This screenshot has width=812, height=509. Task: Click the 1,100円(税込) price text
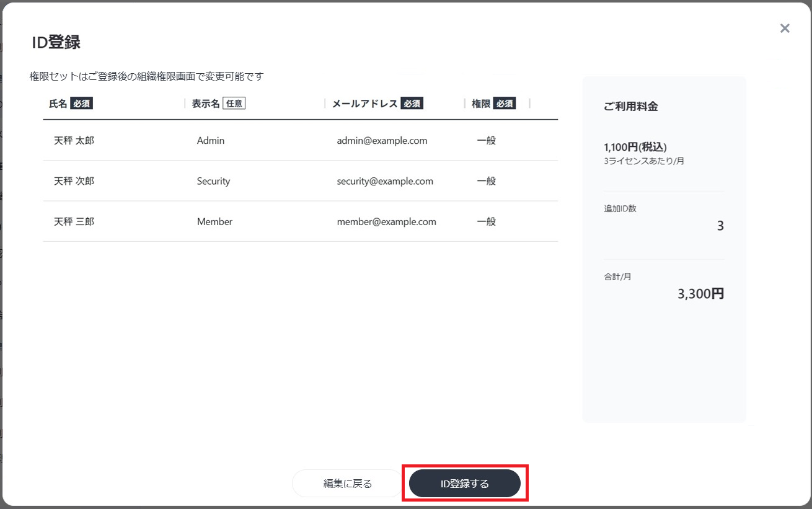[x=635, y=148]
